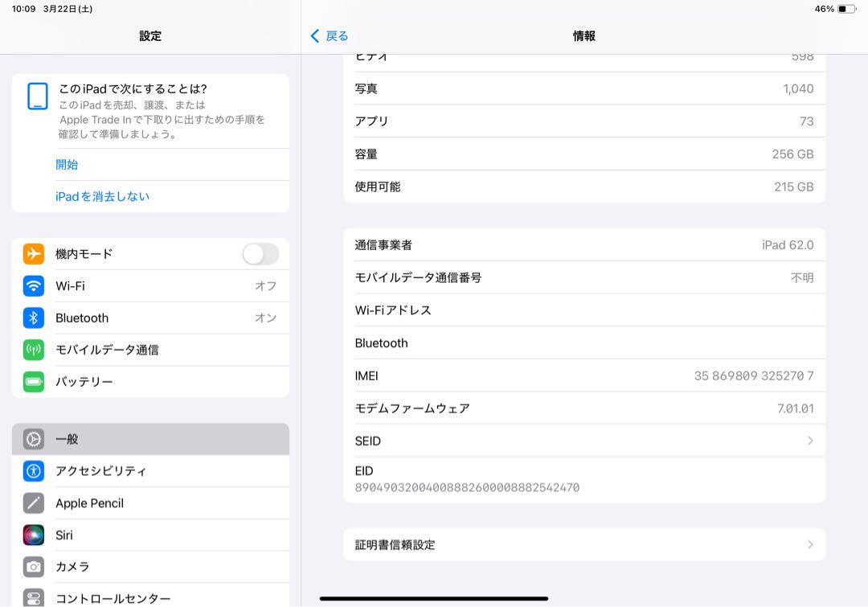Tap the green mobile data antenna icon
The width and height of the screenshot is (868, 607).
point(34,350)
